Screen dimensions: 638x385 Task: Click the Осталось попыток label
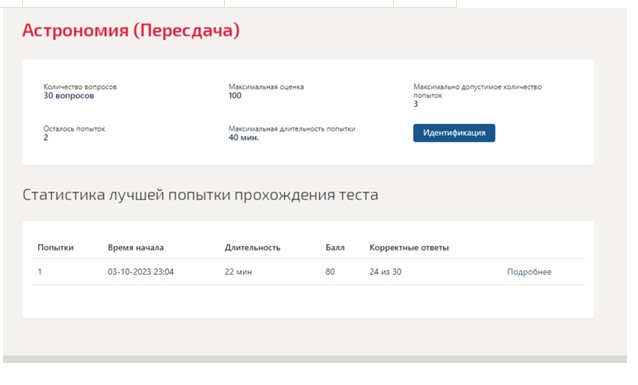coord(74,129)
